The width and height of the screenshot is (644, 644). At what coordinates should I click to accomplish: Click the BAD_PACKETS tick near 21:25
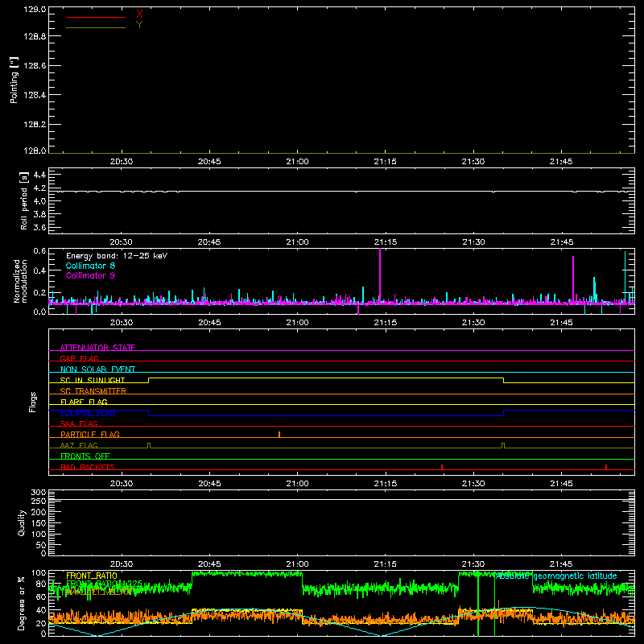point(442,467)
